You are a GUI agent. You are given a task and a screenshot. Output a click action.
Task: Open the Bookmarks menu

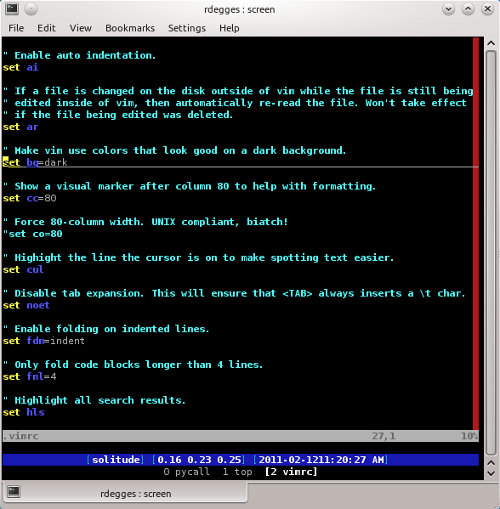[x=130, y=28]
